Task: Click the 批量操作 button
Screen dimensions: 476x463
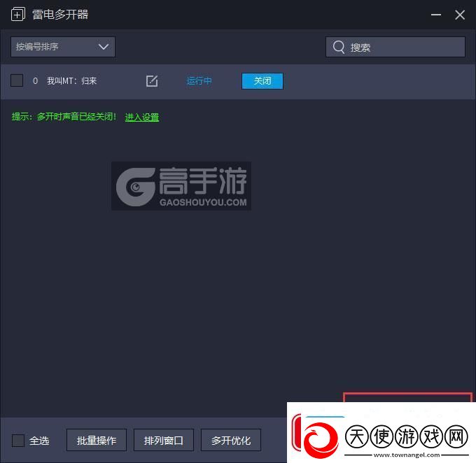Action: (x=97, y=440)
